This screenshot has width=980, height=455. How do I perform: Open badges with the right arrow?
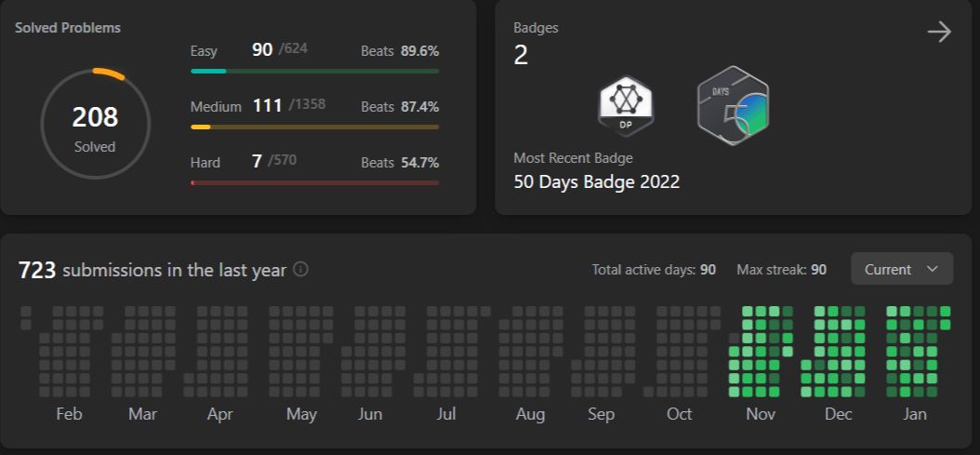(x=939, y=32)
